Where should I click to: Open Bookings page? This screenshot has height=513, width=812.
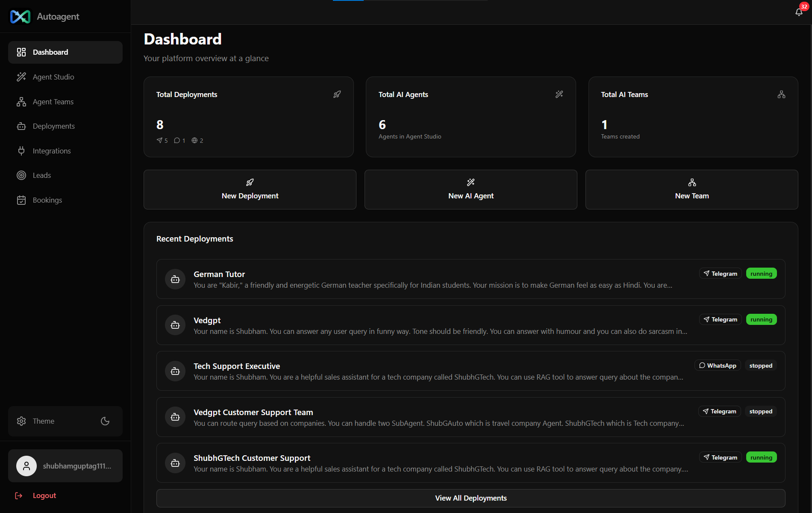click(x=65, y=200)
